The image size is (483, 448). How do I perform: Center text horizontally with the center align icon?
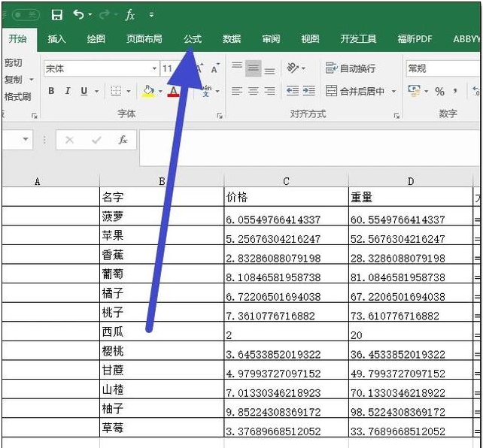point(253,91)
